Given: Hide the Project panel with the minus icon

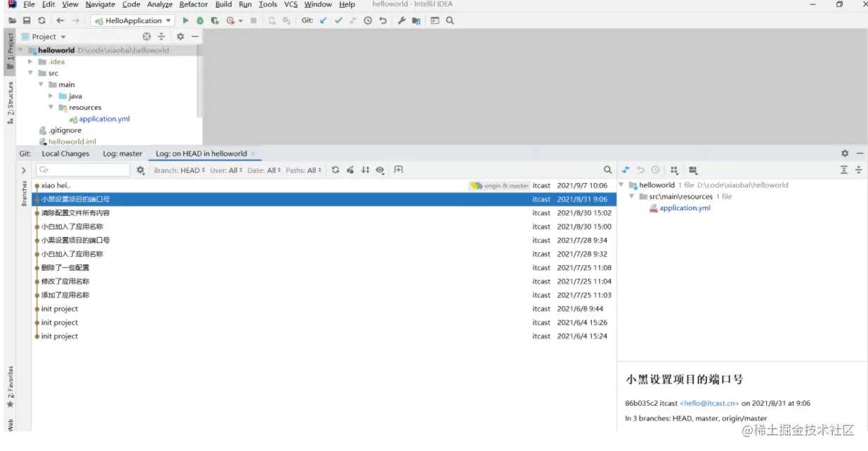Looking at the screenshot, I should click(x=195, y=37).
